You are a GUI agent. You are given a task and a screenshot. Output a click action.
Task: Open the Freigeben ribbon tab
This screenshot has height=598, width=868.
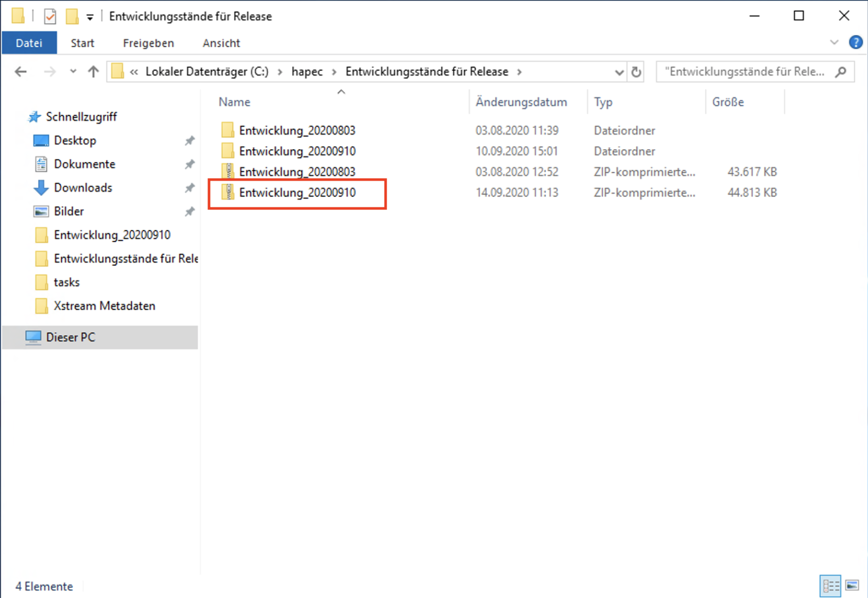(148, 43)
